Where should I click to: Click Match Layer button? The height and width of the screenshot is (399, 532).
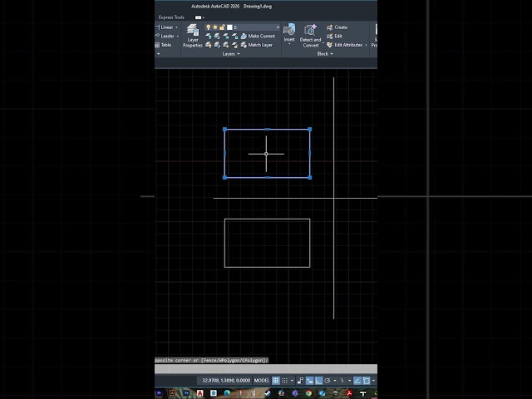[257, 45]
